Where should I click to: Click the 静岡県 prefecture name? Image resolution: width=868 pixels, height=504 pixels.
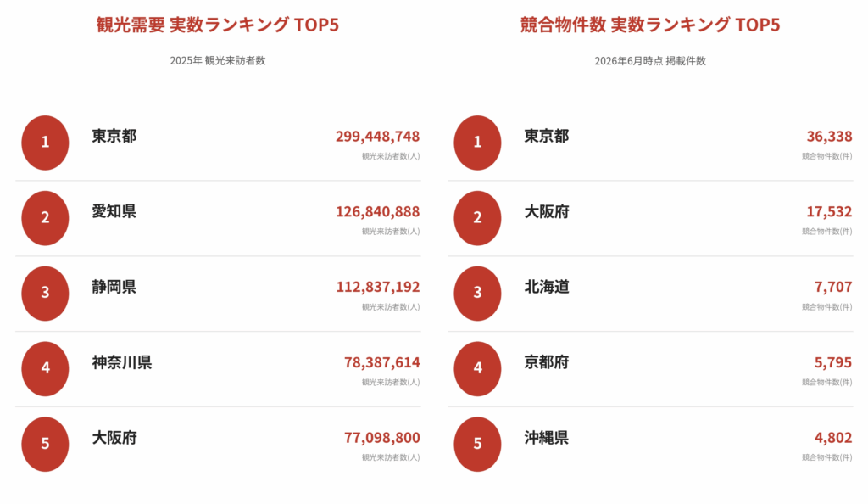click(114, 287)
